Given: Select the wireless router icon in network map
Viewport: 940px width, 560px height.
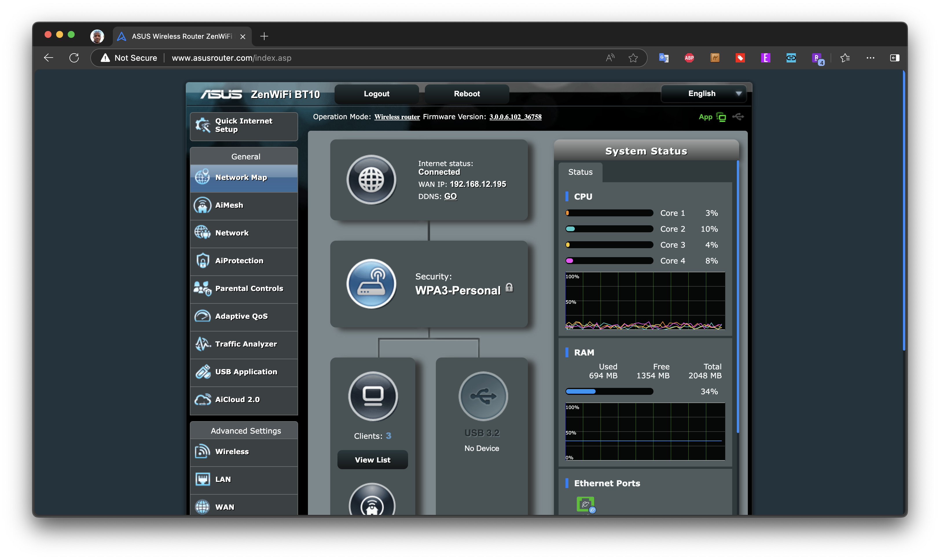Looking at the screenshot, I should coord(371,284).
